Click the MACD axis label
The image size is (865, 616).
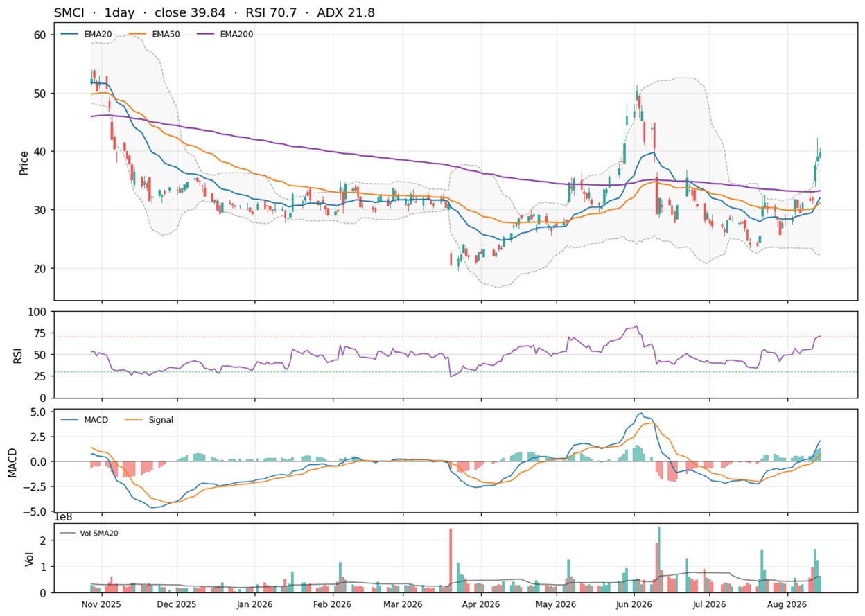(12, 461)
